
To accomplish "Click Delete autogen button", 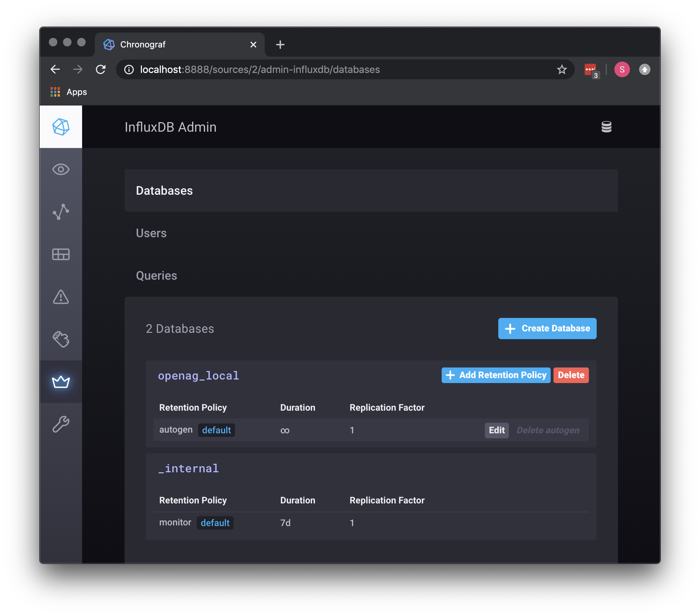I will 548,430.
